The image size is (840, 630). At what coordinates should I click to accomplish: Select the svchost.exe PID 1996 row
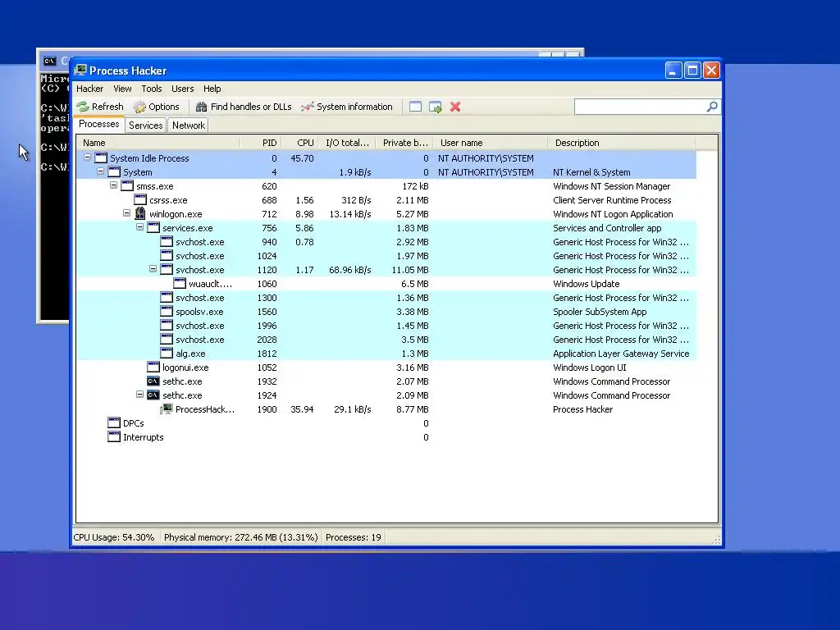click(x=386, y=325)
